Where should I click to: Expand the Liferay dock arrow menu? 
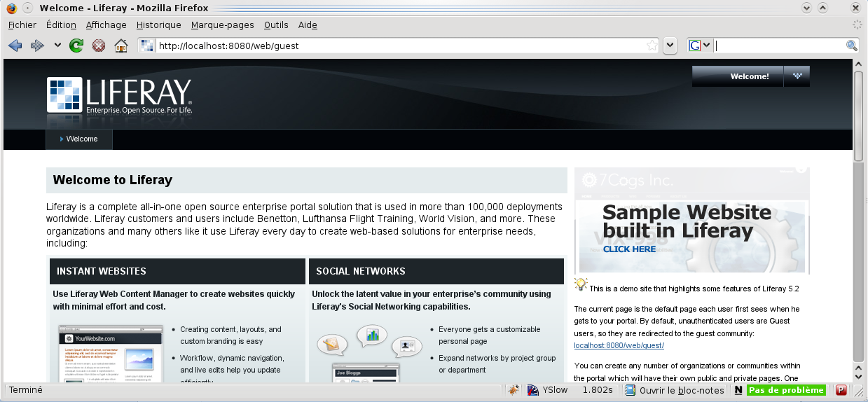click(x=797, y=76)
